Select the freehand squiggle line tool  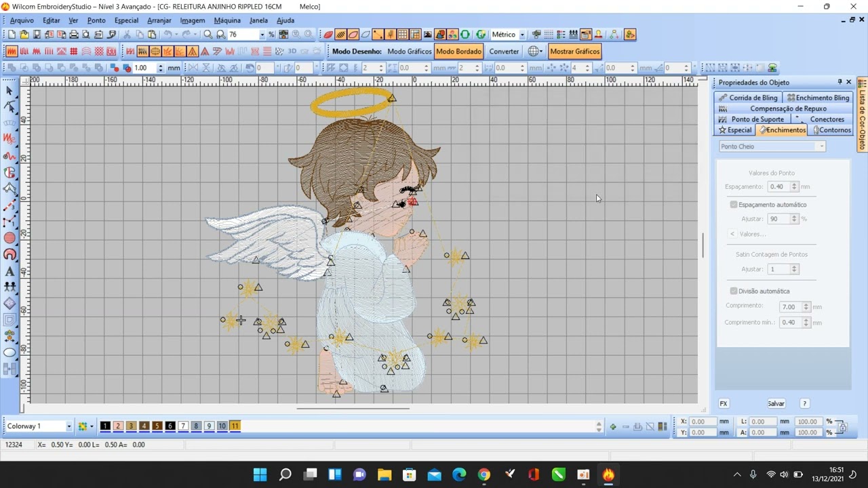tap(9, 156)
